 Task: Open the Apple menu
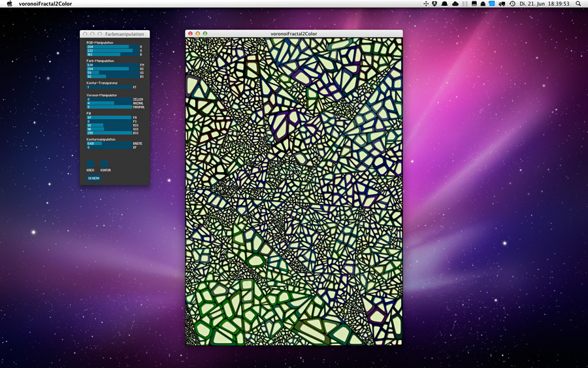pos(9,4)
